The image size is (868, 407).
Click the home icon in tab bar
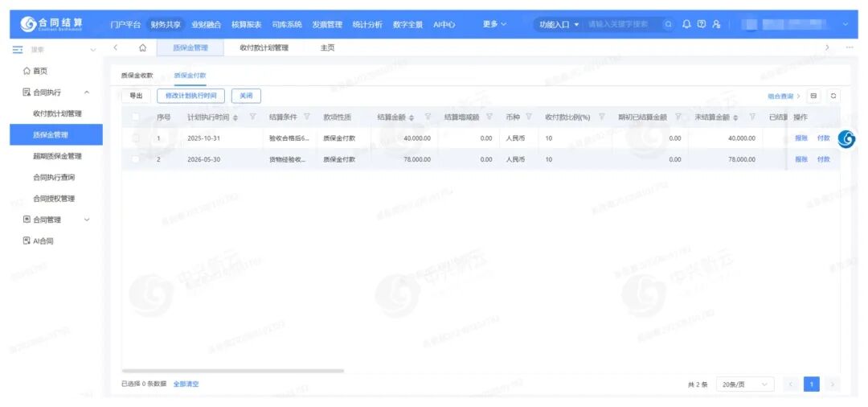point(142,48)
